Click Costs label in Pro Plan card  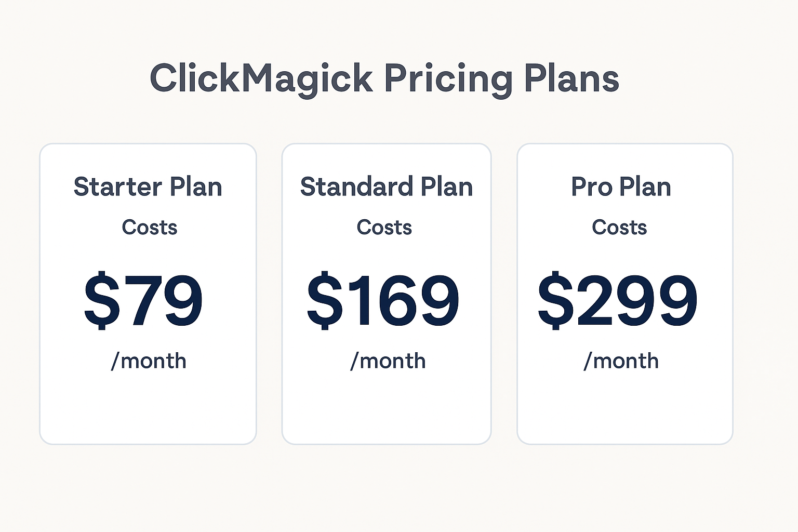point(619,228)
